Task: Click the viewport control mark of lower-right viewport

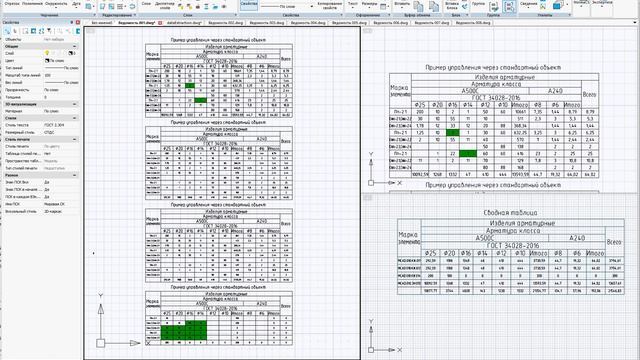Action: [x=367, y=198]
